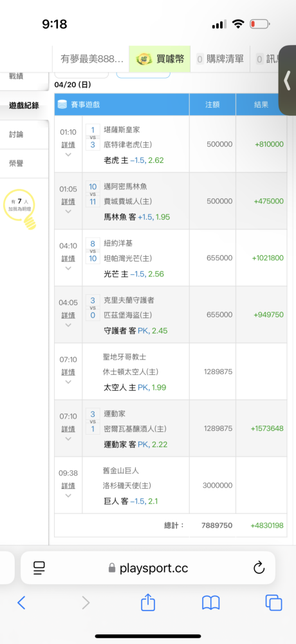Viewport: 296px width, 644px height.
Task: Open the page reader menu icon
Action: coord(39,568)
